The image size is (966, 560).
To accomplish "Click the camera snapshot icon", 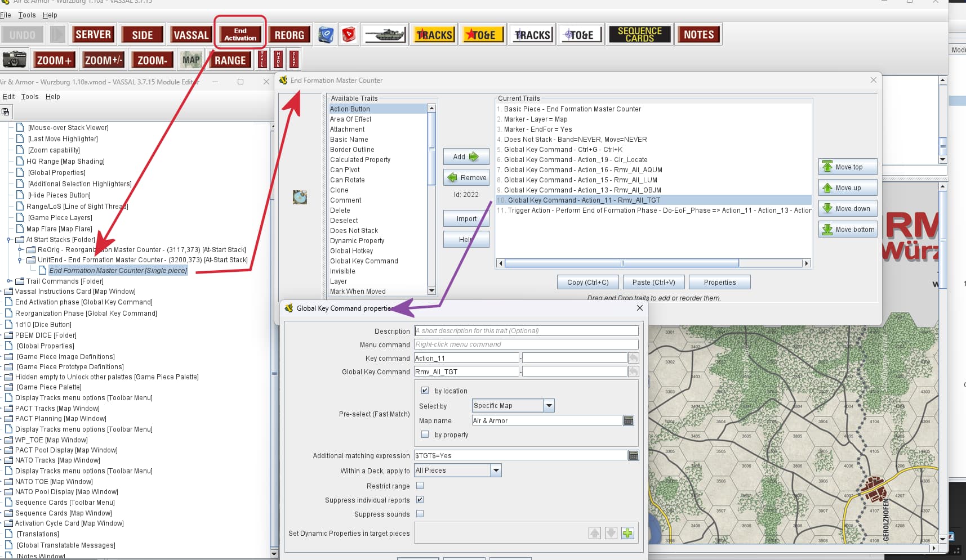I will (15, 59).
